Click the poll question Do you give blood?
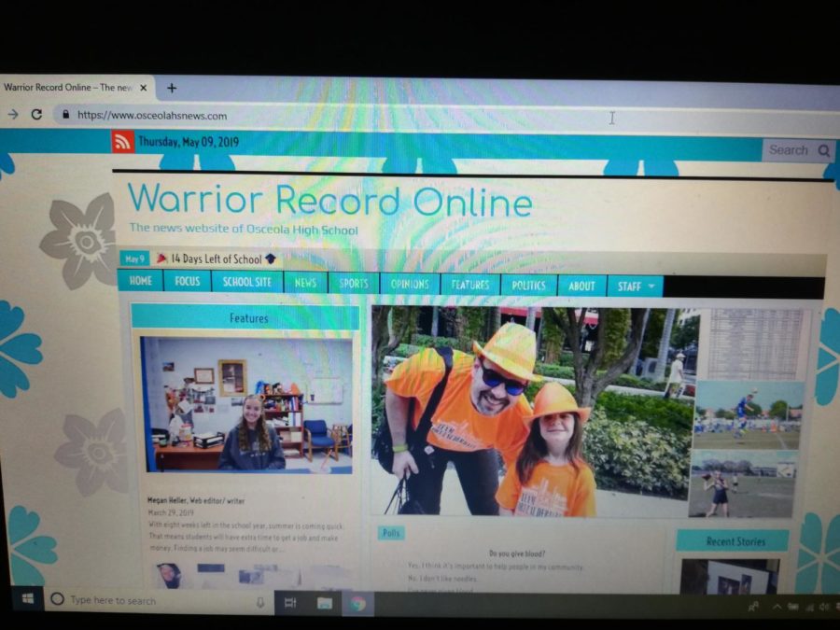The image size is (840, 630). [x=517, y=553]
